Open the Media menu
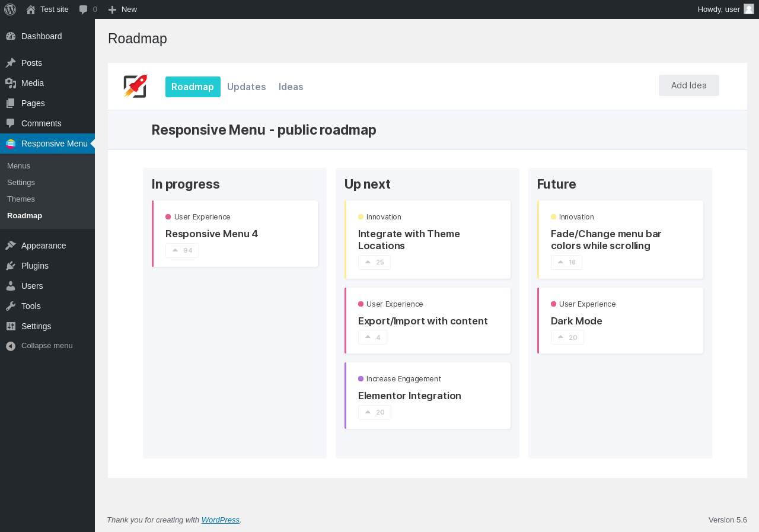Screen dimensions: 759x532 [x=47, y=83]
